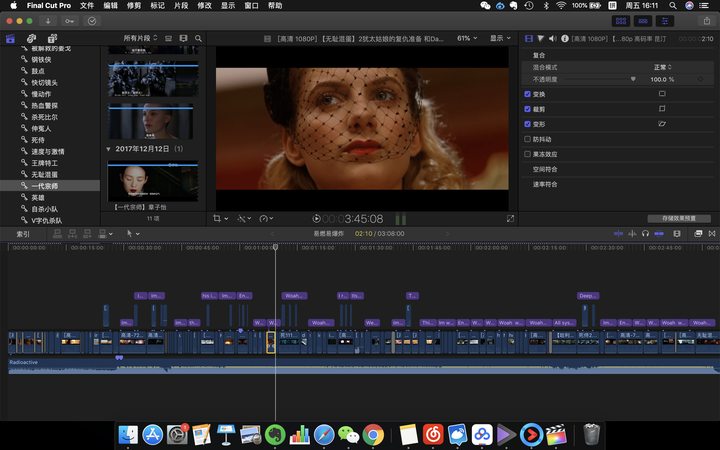Open the photos and audio sidebar

31,39
